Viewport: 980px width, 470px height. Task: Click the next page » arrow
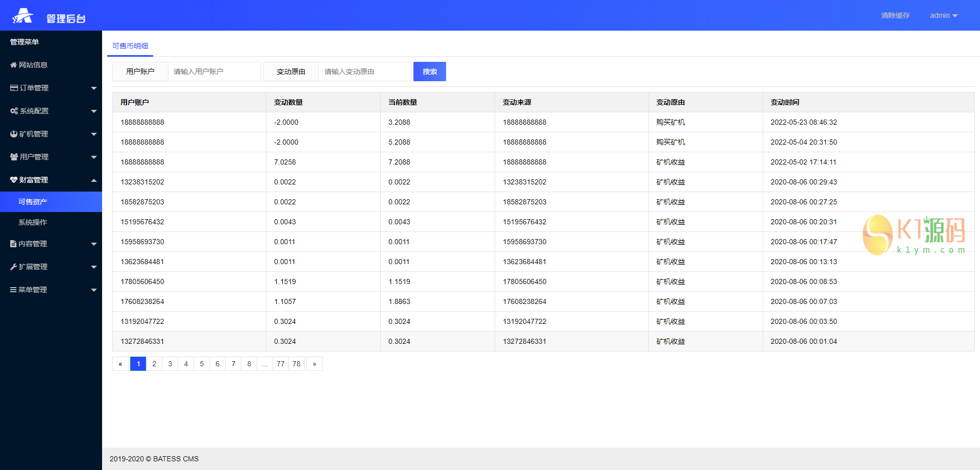click(314, 364)
